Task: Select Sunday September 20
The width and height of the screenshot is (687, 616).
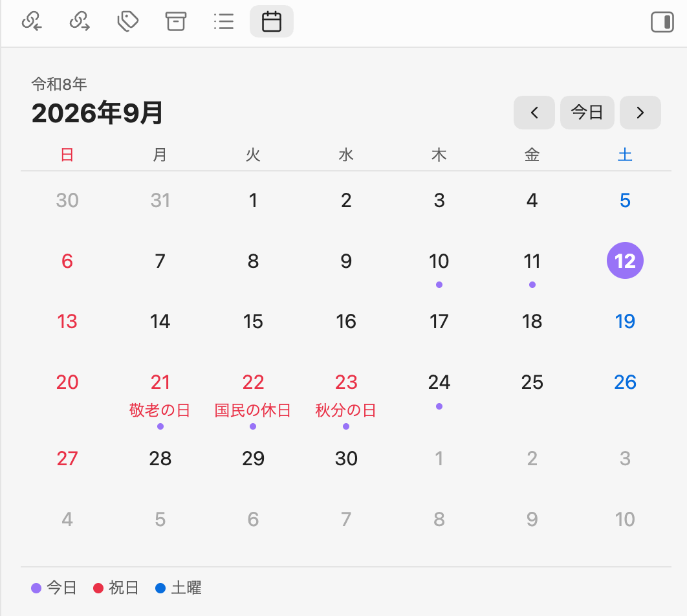Action: coord(67,382)
